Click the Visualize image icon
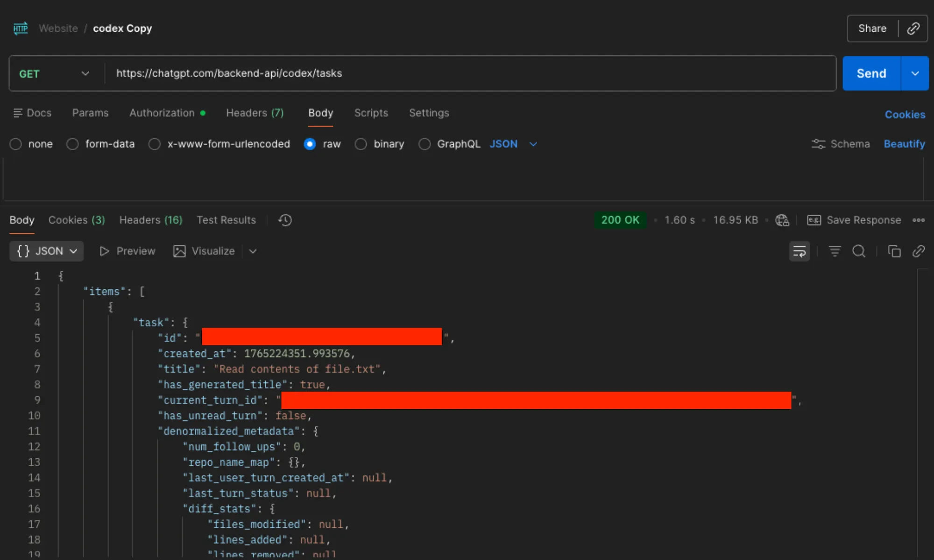This screenshot has height=560, width=934. pos(179,251)
